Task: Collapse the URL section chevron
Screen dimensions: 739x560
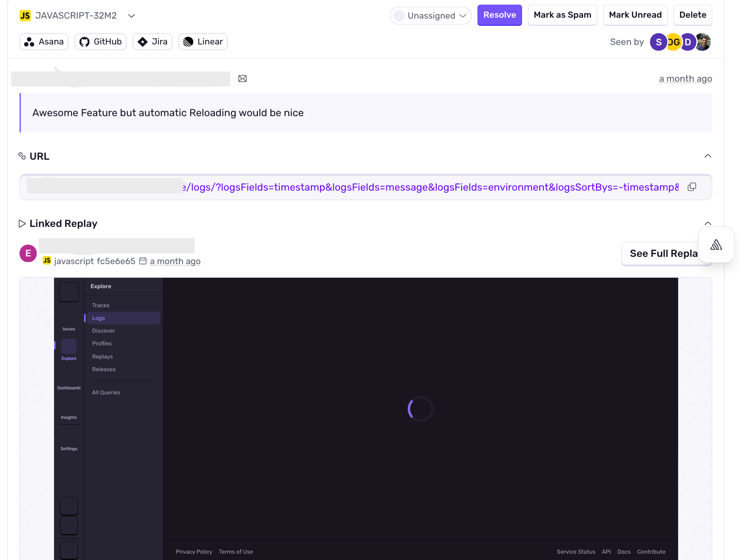Action: point(708,156)
